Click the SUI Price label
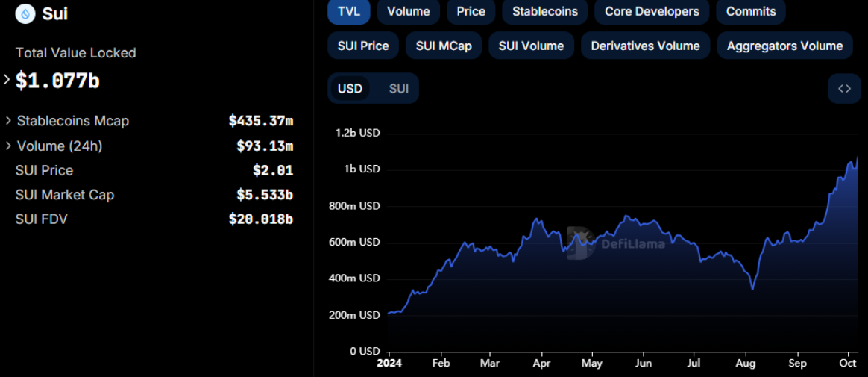The height and width of the screenshot is (377, 868). 44,170
